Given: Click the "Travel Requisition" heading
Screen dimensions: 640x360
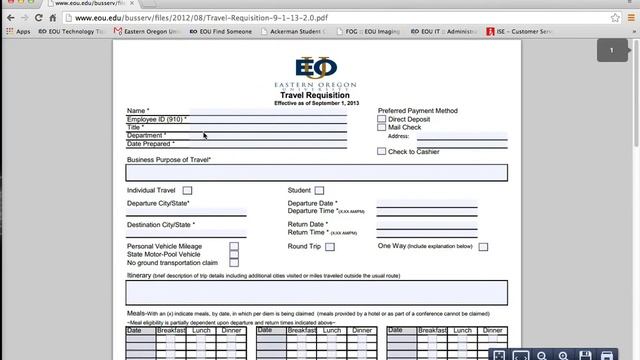Looking at the screenshot, I should (x=315, y=95).
